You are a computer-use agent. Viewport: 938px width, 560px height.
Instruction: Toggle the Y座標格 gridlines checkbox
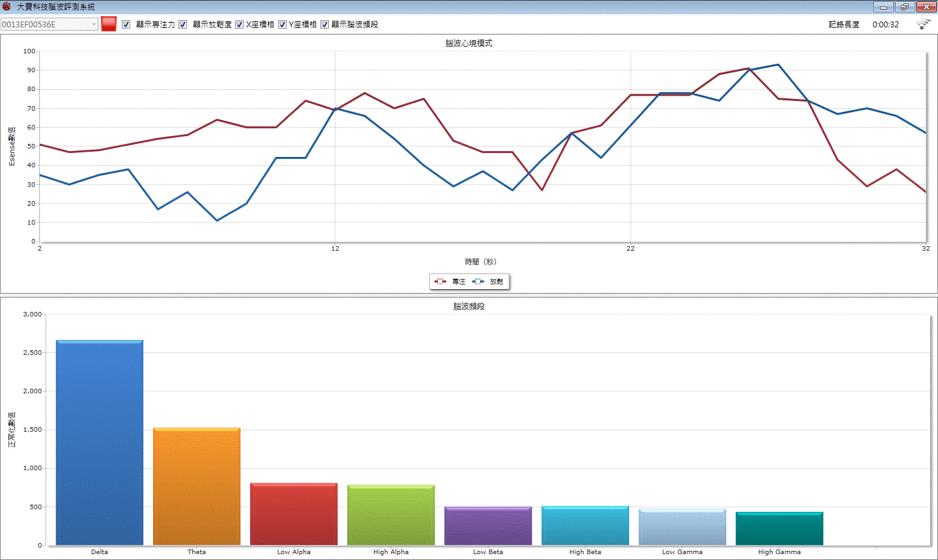[x=282, y=24]
